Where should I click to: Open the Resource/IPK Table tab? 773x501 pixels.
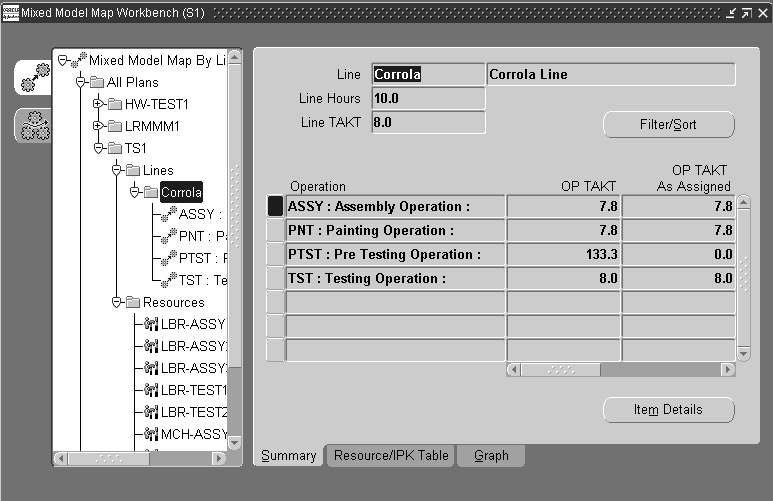coord(391,455)
